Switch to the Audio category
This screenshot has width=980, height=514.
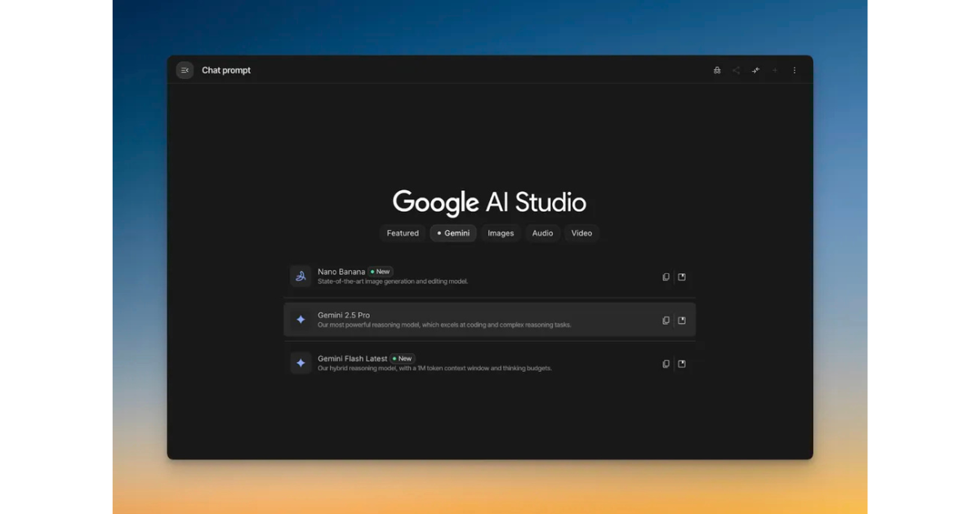click(542, 233)
